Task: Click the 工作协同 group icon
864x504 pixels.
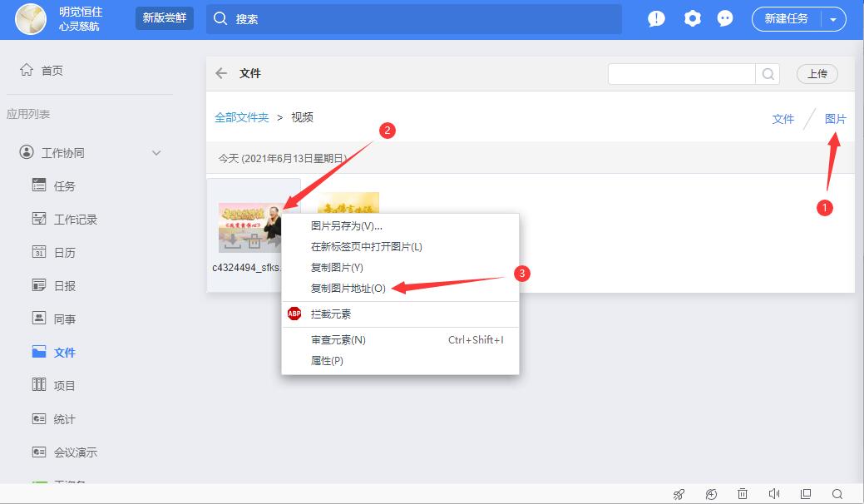Action: point(27,152)
